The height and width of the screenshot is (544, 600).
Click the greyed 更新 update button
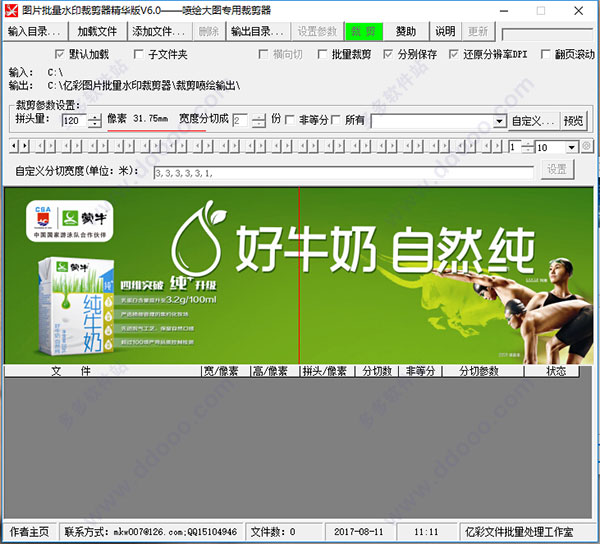pos(478,31)
